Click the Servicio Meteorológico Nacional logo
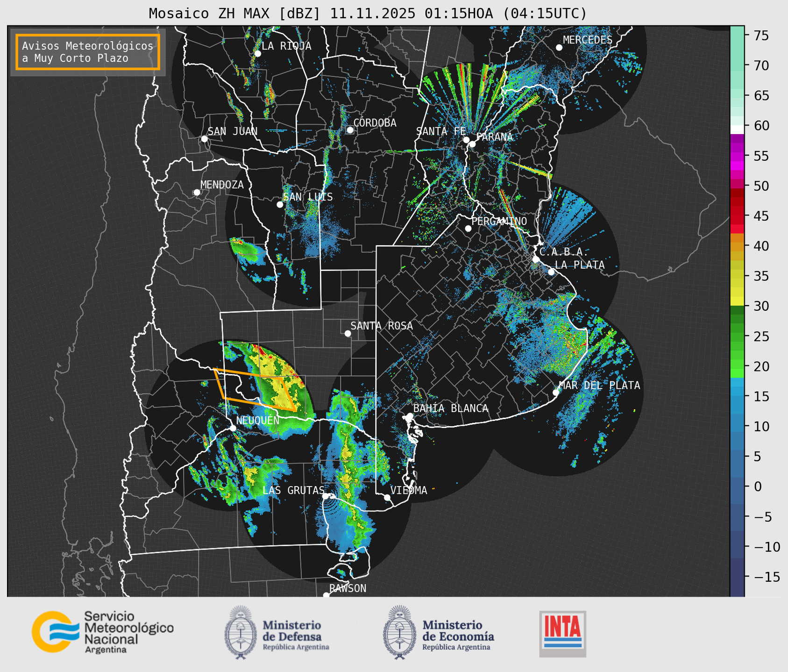 (103, 632)
